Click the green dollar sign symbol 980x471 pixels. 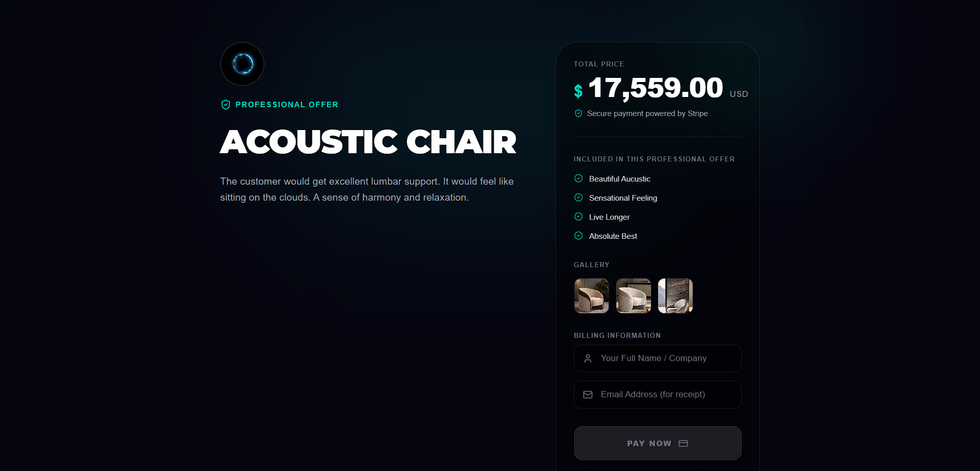tap(578, 91)
